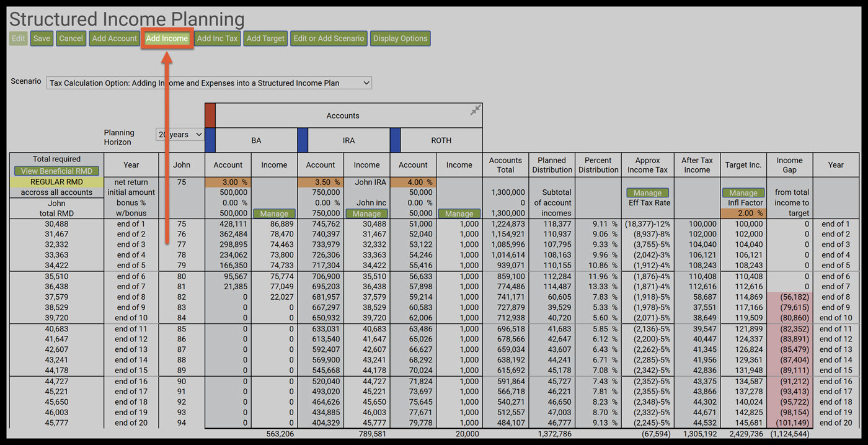The width and height of the screenshot is (868, 445).
Task: Click Add Inc Tax in the toolbar
Action: 217,38
